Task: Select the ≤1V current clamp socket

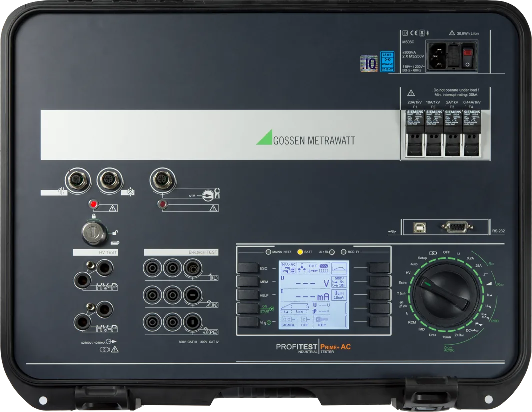Action: point(163,180)
